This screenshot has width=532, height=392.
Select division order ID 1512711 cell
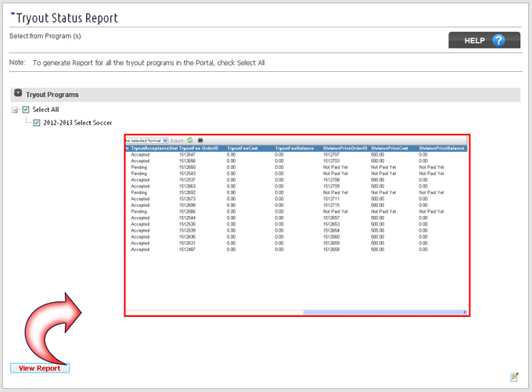tap(331, 199)
